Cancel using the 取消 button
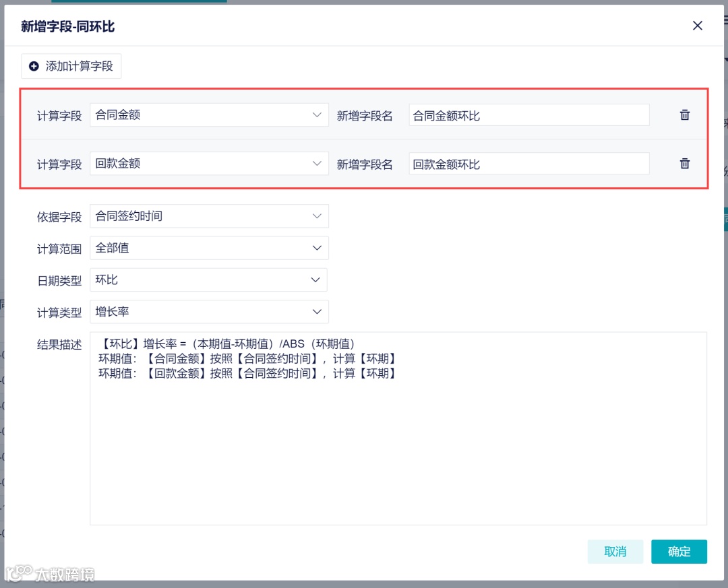 (x=615, y=552)
